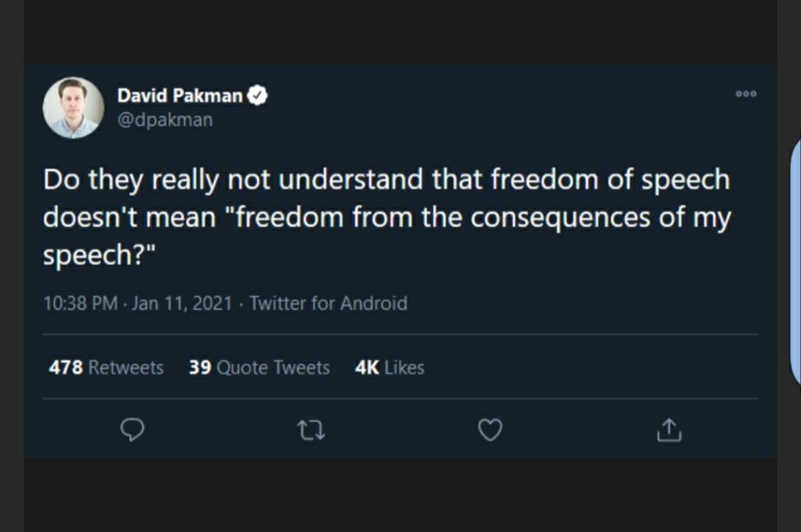
Task: Click the reply speech bubble icon
Action: [132, 430]
